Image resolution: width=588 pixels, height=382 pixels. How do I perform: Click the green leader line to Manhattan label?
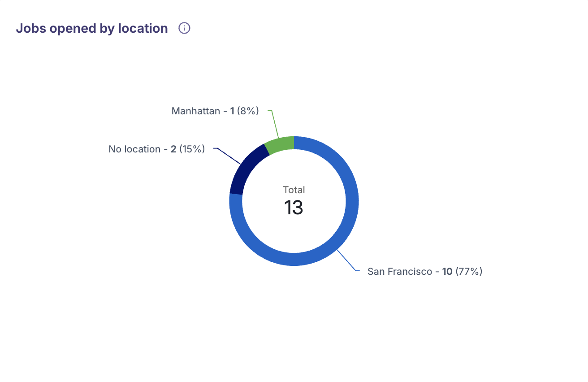[x=275, y=123]
